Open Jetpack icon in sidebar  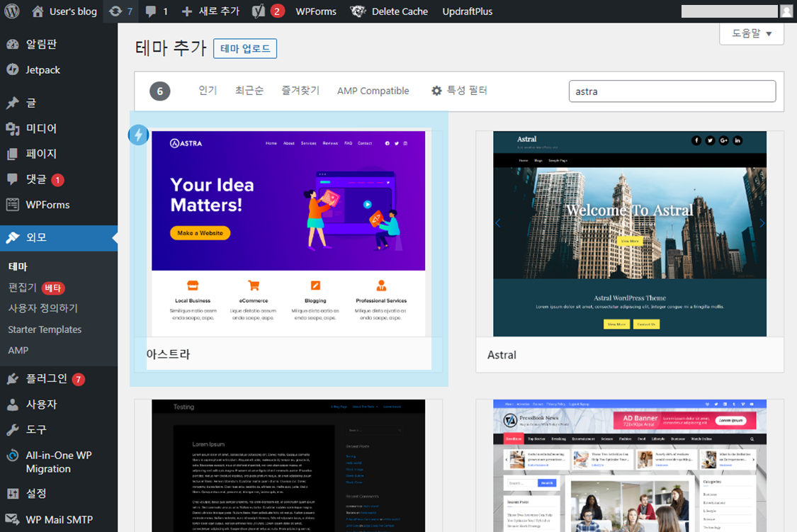tap(13, 69)
